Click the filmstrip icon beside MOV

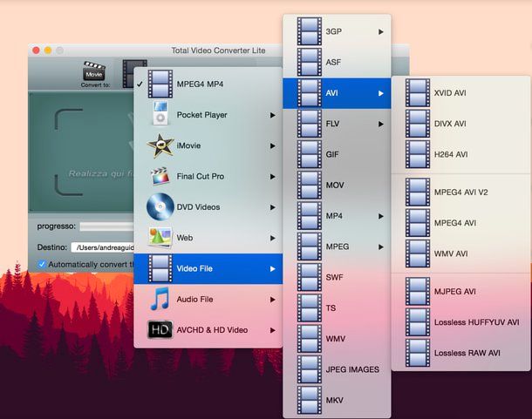click(x=309, y=185)
